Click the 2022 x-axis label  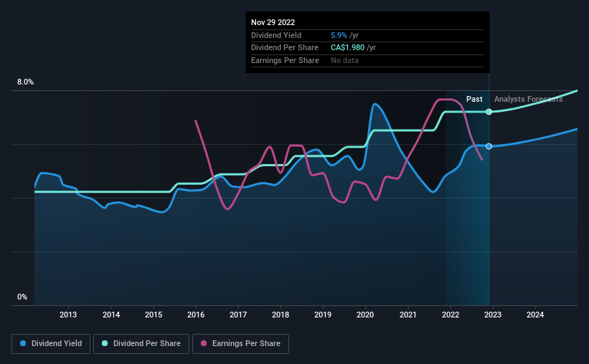pyautogui.click(x=451, y=315)
